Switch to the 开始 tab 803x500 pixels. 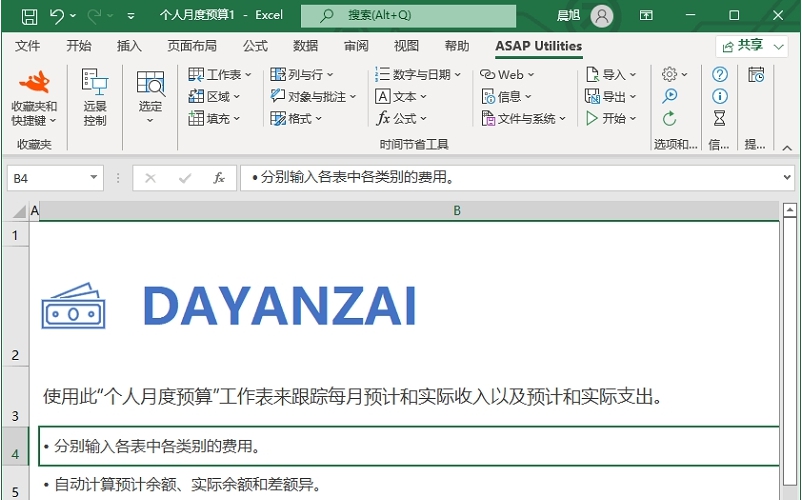click(x=78, y=46)
